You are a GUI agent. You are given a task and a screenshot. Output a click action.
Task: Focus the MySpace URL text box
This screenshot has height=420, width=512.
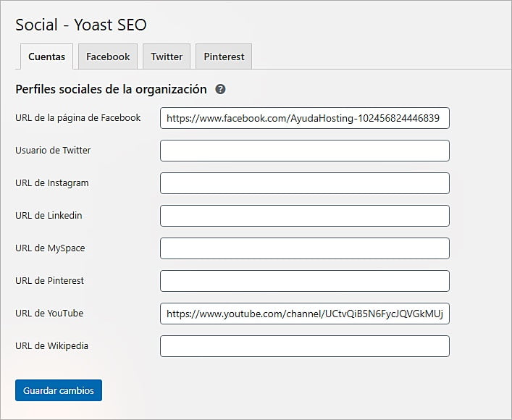[304, 248]
